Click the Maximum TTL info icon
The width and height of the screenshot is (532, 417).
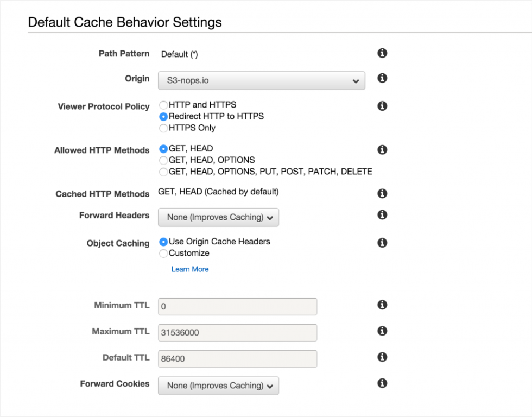(382, 331)
